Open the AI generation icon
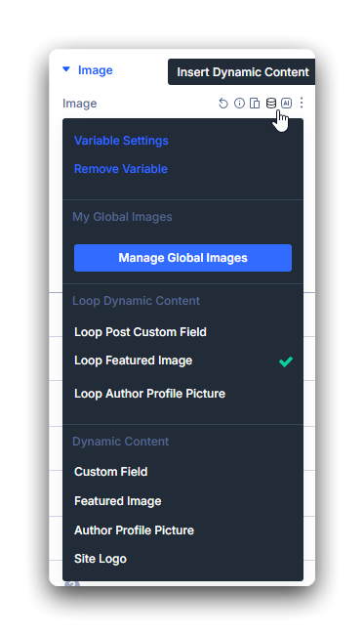Viewport: 364px width, 635px height. coord(286,104)
